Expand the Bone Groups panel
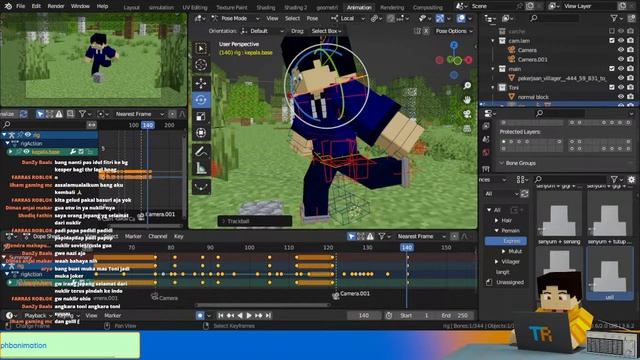The width and height of the screenshot is (640, 360). click(520, 163)
